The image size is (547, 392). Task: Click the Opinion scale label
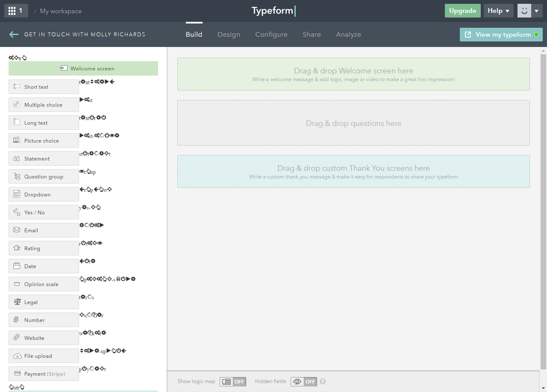pos(41,284)
